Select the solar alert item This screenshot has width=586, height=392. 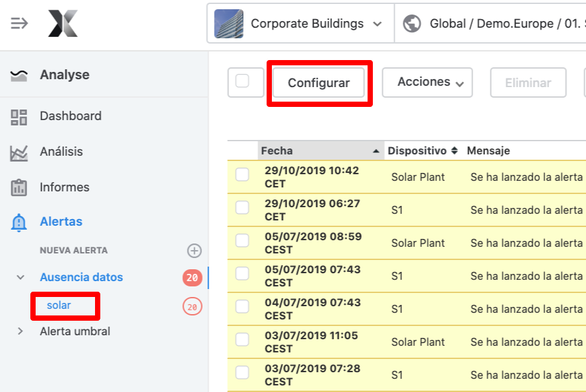coord(59,306)
